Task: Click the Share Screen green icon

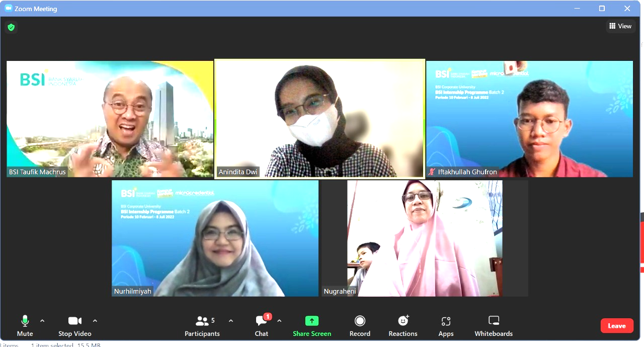Action: pyautogui.click(x=312, y=321)
